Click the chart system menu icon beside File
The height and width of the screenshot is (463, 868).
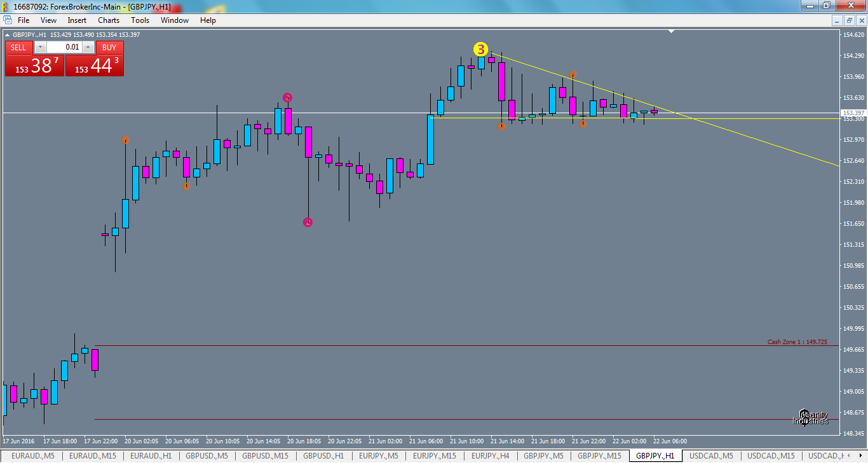(8, 20)
